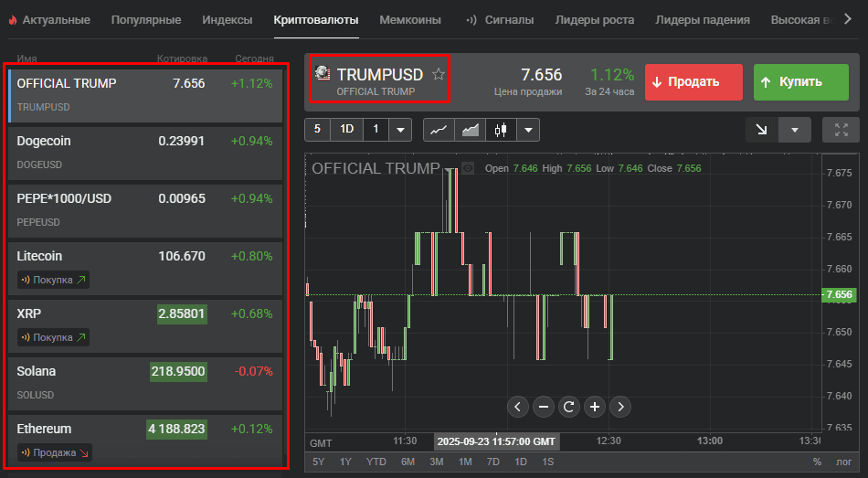Click the Solana quote 218.9500
Screen dimensions: 868x478
pos(178,372)
